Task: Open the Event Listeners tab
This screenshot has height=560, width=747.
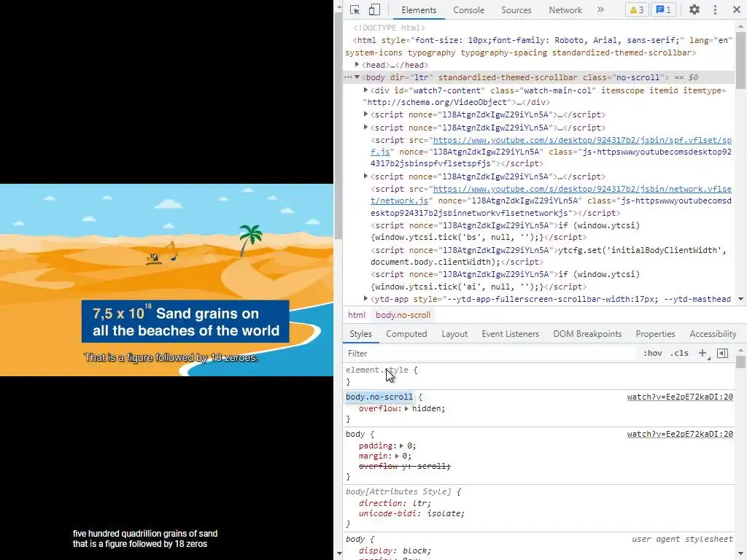Action: 510,334
